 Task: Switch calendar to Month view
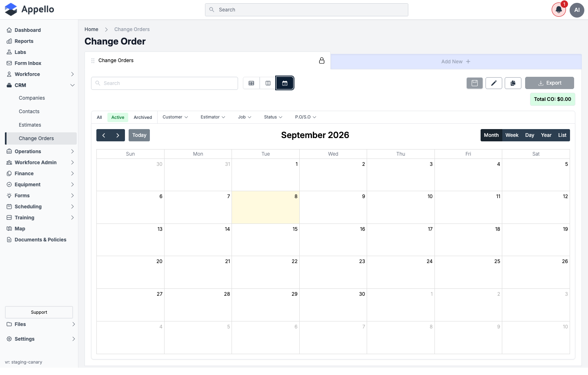pos(491,135)
